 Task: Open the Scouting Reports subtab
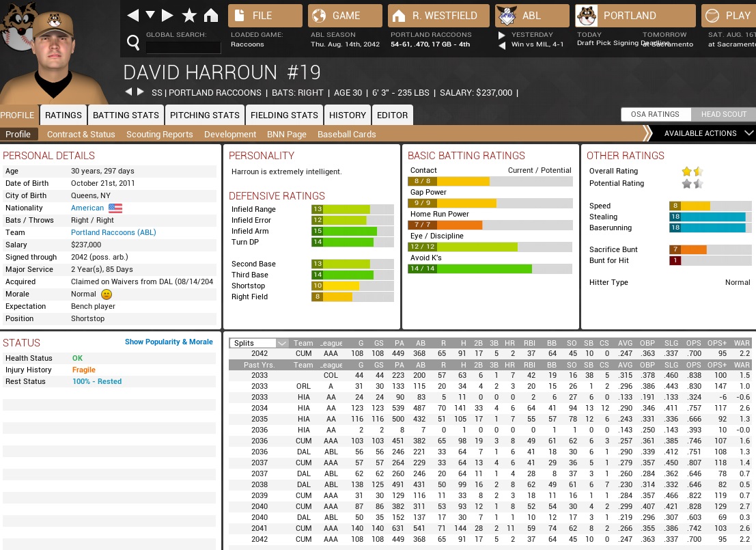(x=159, y=135)
